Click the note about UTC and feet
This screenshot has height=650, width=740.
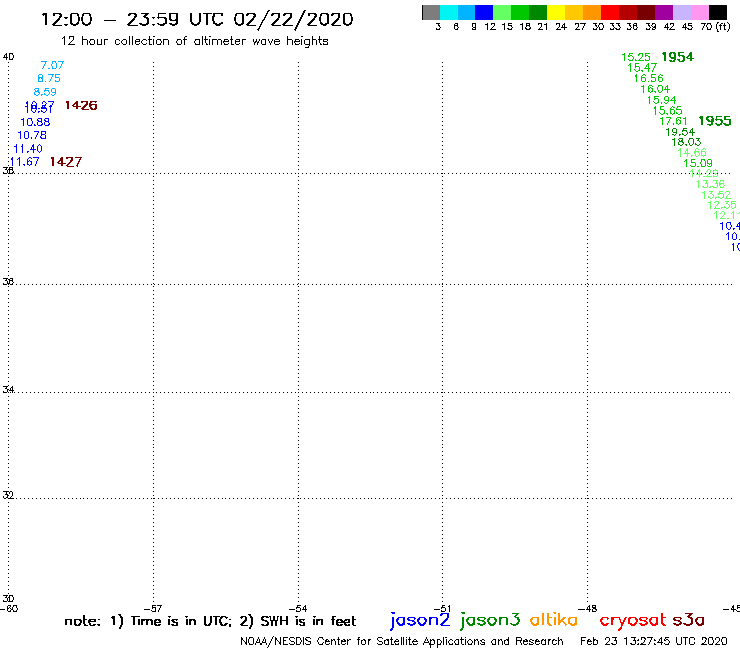pyautogui.click(x=210, y=621)
